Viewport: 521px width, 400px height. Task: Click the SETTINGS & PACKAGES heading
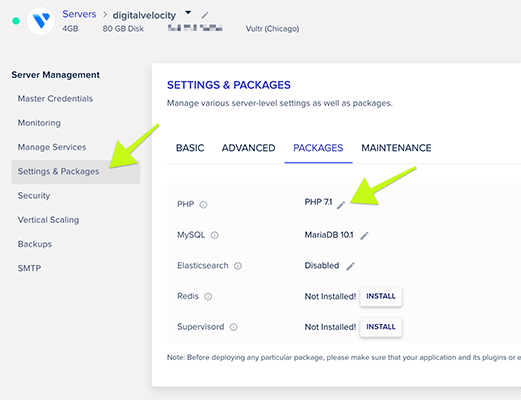[229, 85]
